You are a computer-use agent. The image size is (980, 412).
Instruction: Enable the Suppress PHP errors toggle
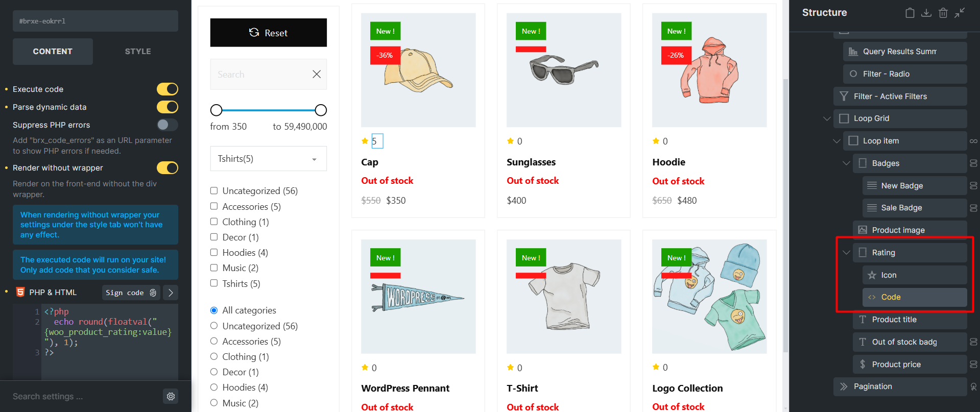[x=168, y=125]
